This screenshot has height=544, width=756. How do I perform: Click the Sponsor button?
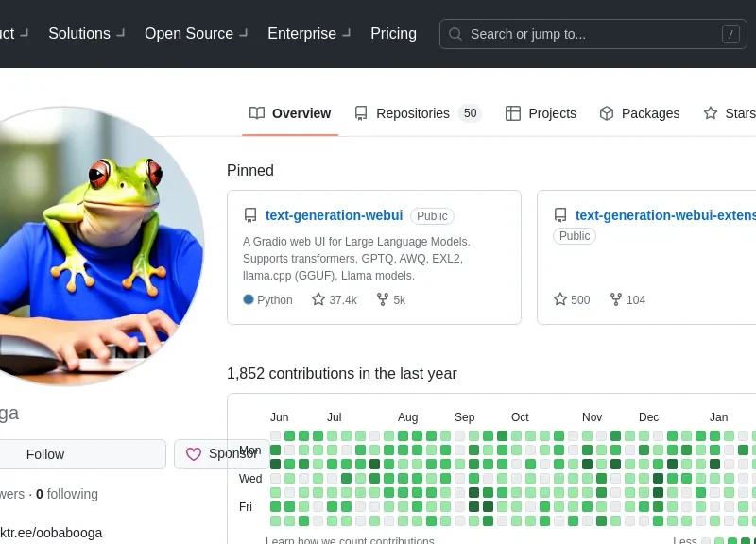222,454
